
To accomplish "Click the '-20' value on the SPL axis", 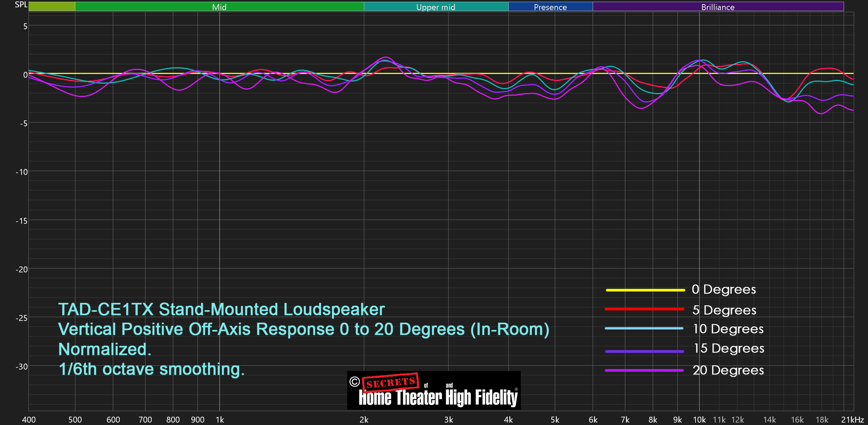I will tap(22, 270).
